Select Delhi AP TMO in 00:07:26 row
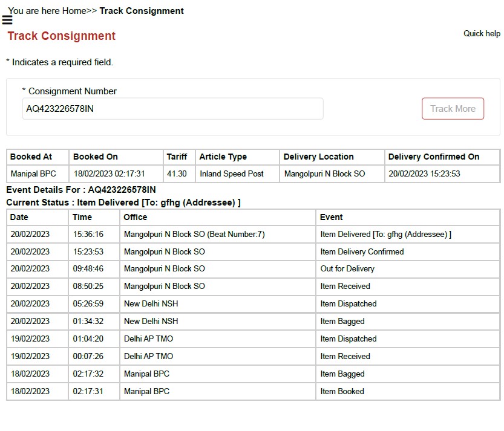Screen dimensions: 504x431 click(x=148, y=356)
